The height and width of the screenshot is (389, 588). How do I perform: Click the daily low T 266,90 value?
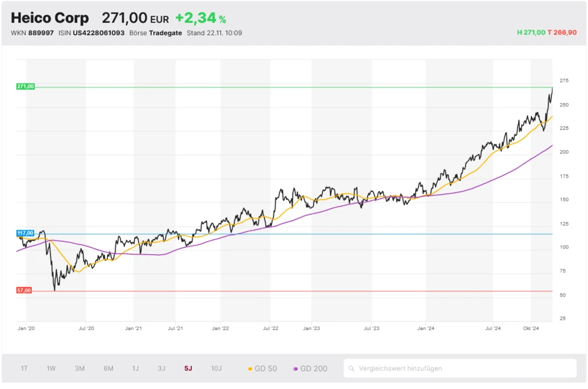point(562,33)
